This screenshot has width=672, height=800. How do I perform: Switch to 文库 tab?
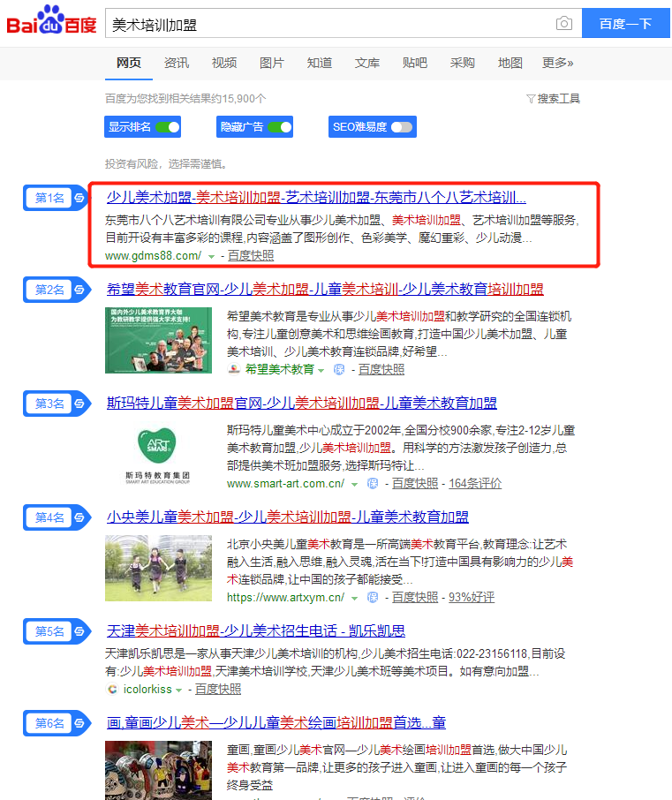[366, 64]
